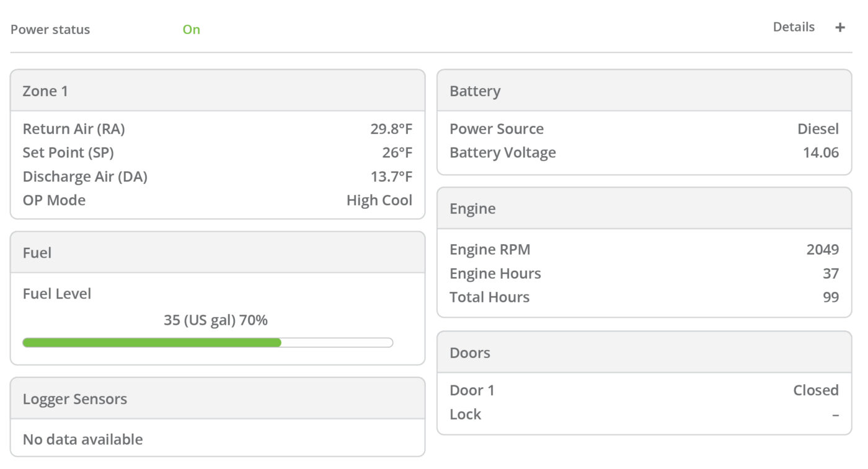868x469 pixels.
Task: Click the green On power status
Action: pyautogui.click(x=191, y=30)
